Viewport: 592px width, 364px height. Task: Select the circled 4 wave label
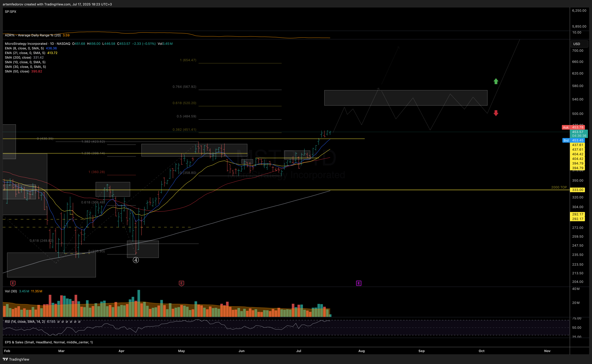[x=136, y=260]
